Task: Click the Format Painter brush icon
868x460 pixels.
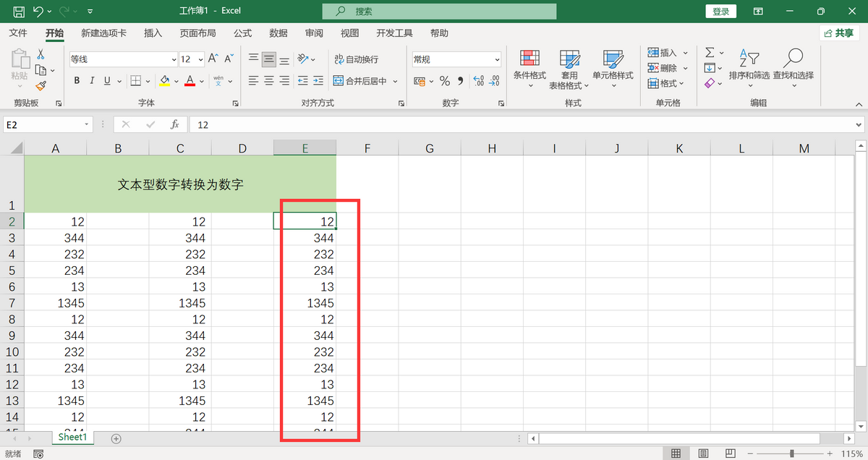Action: pos(41,85)
